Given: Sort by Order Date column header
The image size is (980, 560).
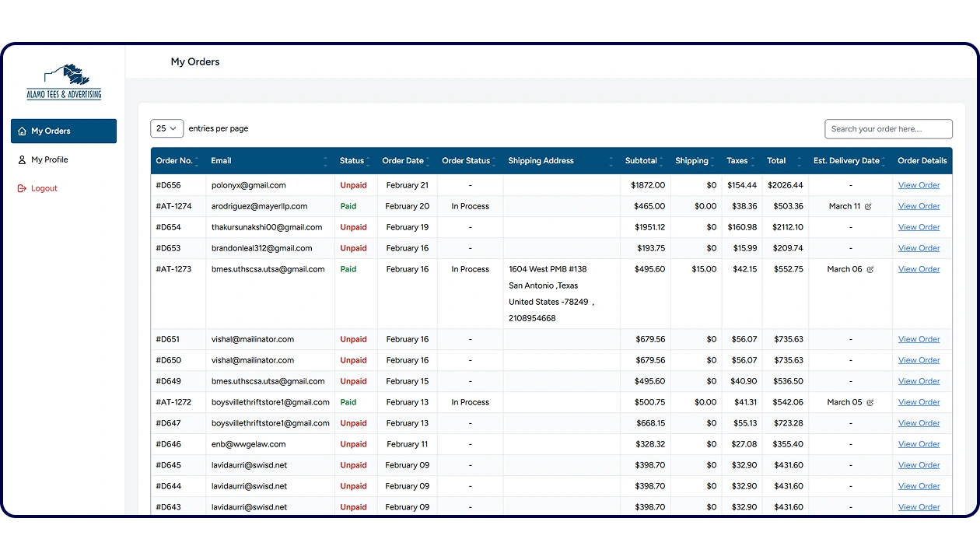Looking at the screenshot, I should tap(403, 161).
